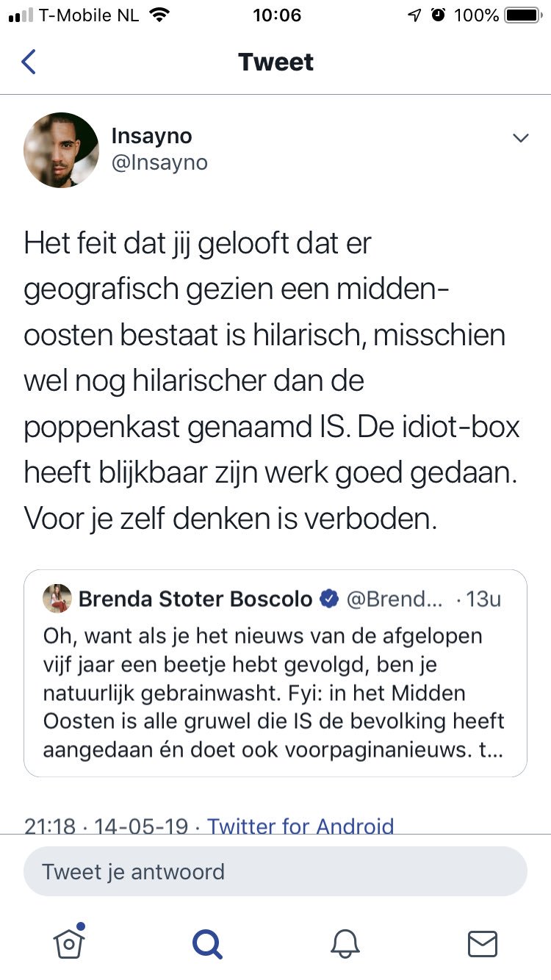The width and height of the screenshot is (551, 980).
Task: Open the Search tab
Action: click(x=206, y=943)
